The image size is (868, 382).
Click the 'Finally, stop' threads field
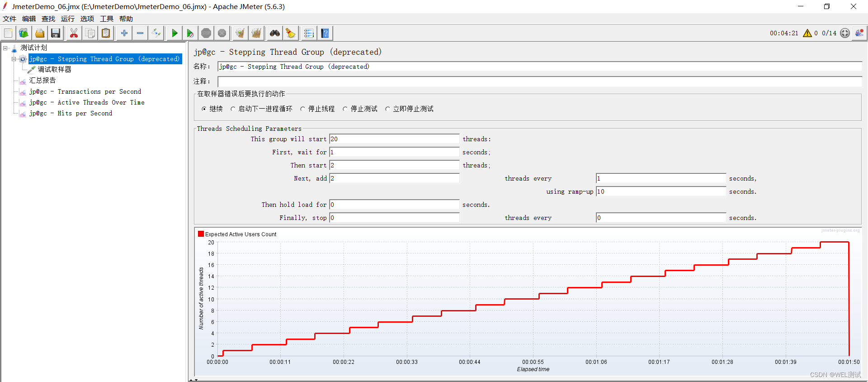pos(394,218)
